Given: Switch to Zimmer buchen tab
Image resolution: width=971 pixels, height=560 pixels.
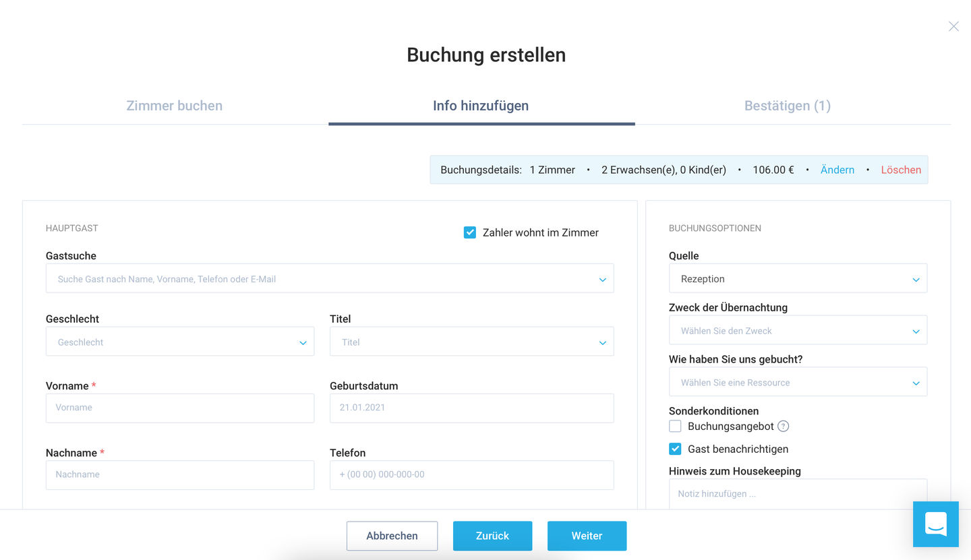Looking at the screenshot, I should point(175,106).
